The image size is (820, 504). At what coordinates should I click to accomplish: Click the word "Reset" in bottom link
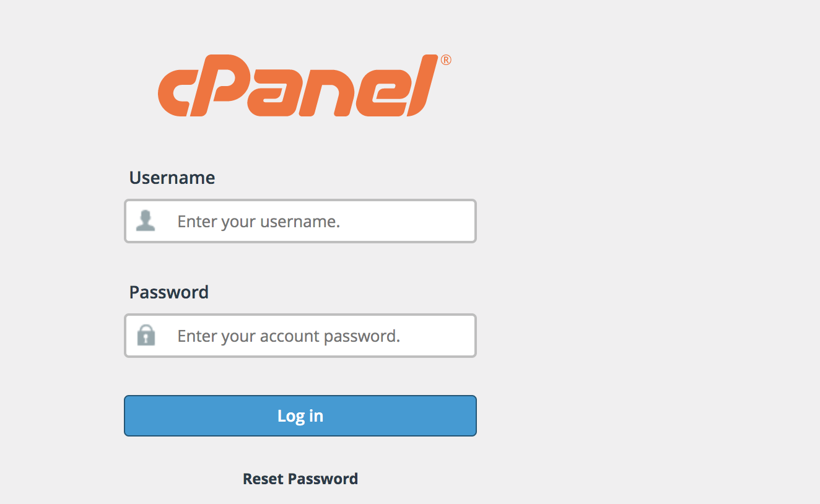pos(263,479)
